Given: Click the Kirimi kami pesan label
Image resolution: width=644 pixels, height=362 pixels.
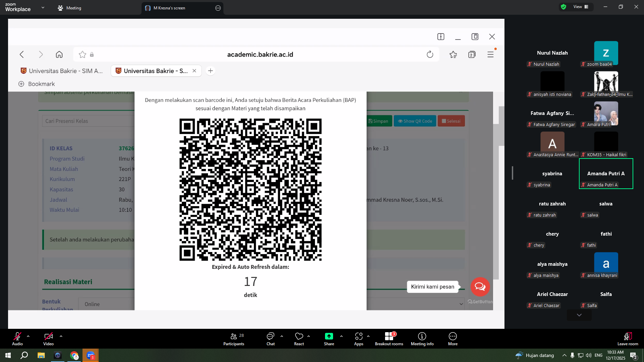Looking at the screenshot, I should 433,287.
